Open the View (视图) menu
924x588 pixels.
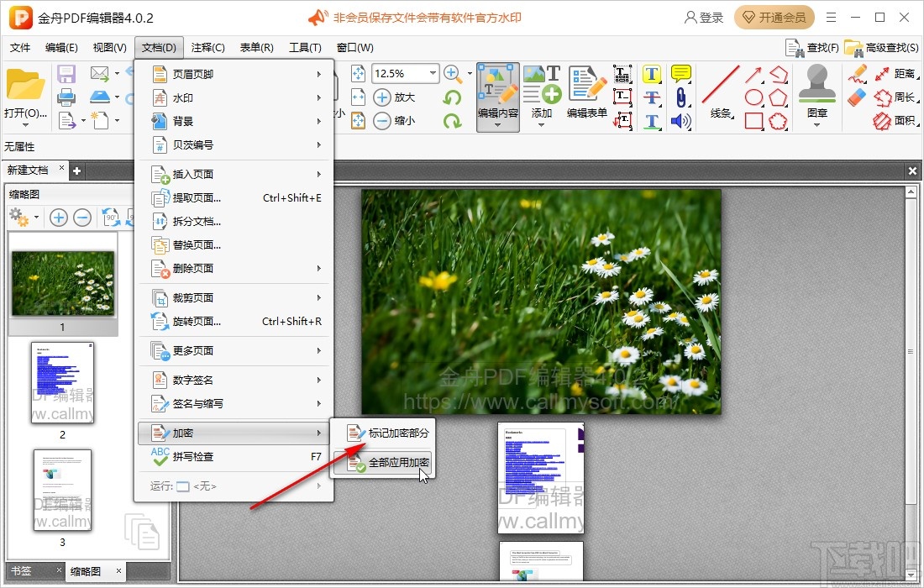click(109, 48)
